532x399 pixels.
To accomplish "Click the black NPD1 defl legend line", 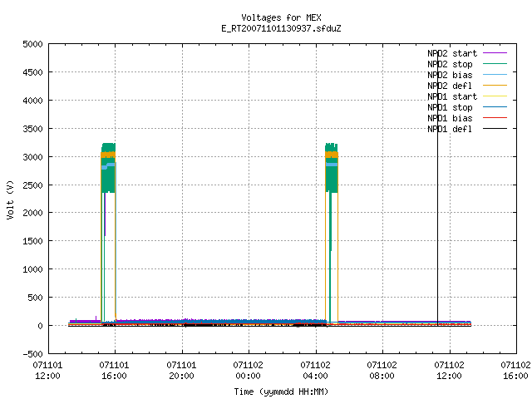I will tap(495, 129).
